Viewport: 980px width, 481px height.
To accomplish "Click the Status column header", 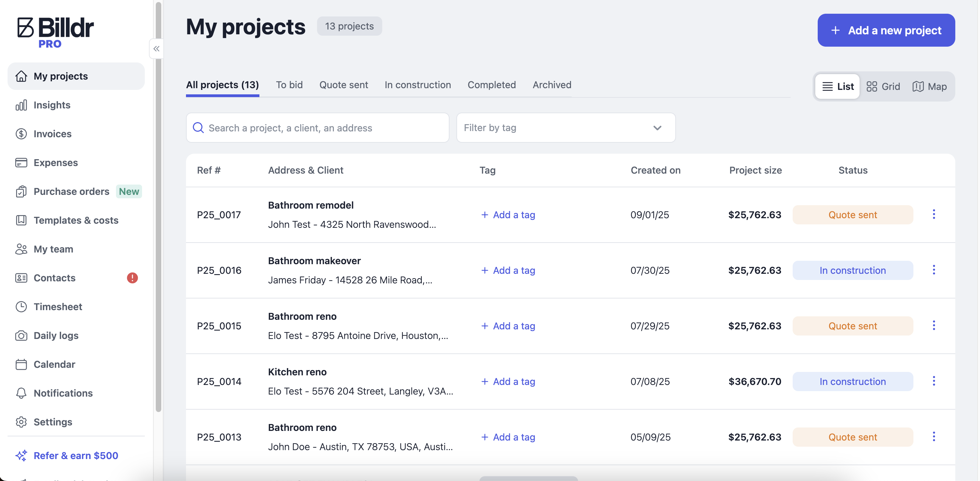I will 853,171.
